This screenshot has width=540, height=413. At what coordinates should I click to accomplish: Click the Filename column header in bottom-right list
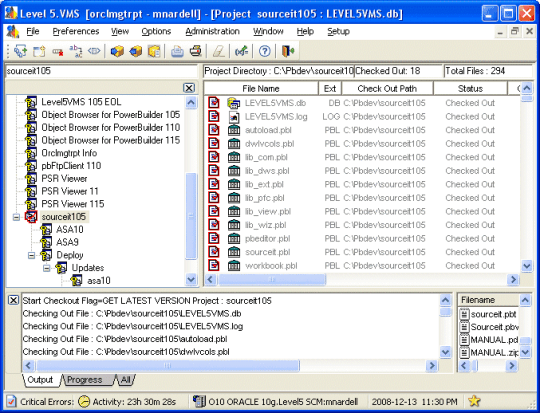coord(488,300)
